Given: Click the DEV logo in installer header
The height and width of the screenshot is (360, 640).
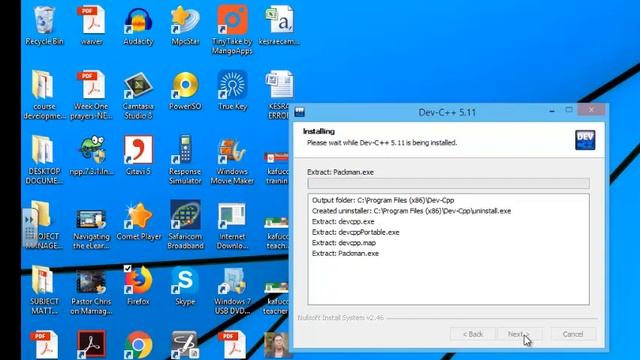Looking at the screenshot, I should point(585,140).
